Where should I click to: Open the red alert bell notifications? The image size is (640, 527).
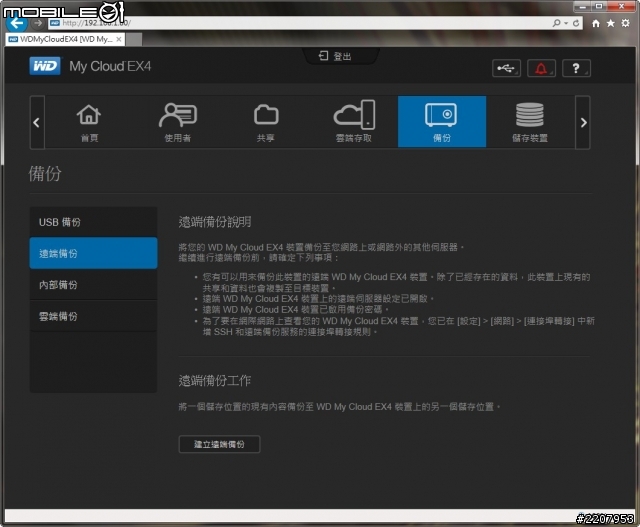[541, 68]
